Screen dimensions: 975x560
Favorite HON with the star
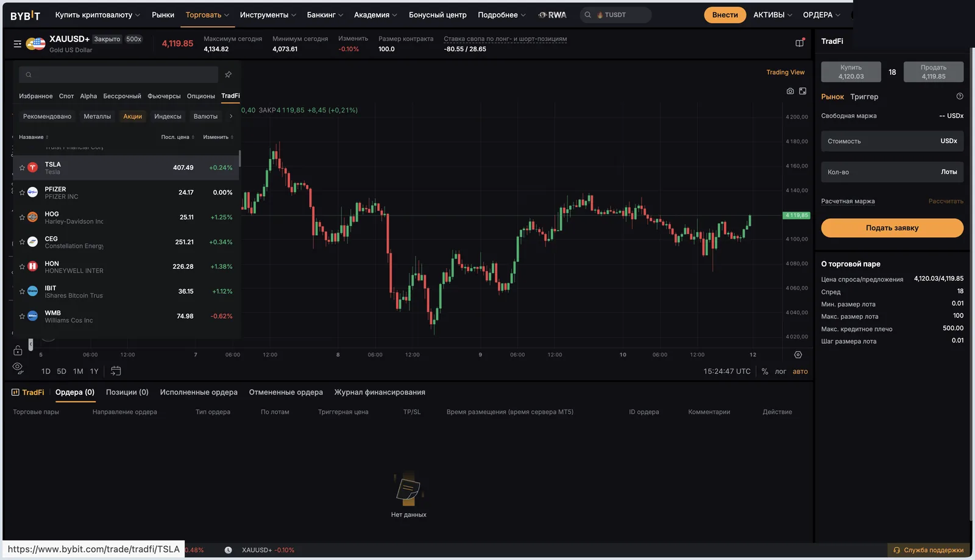pos(22,267)
